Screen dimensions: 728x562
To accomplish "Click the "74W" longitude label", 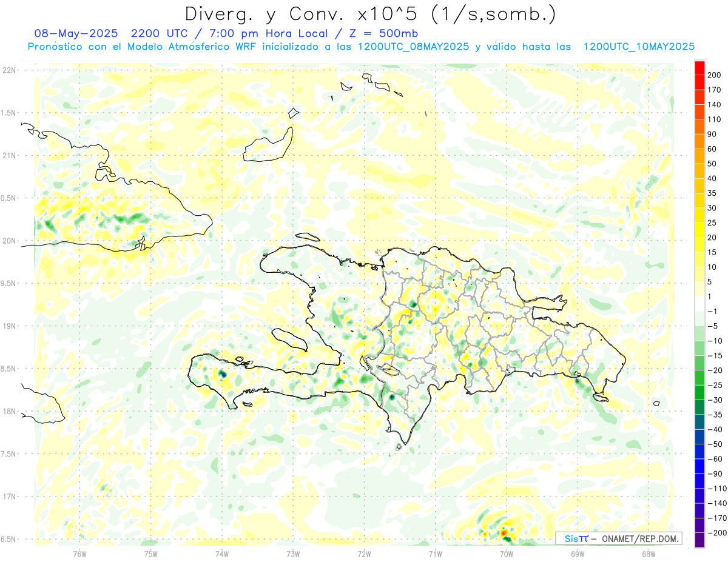I will coord(221,554).
